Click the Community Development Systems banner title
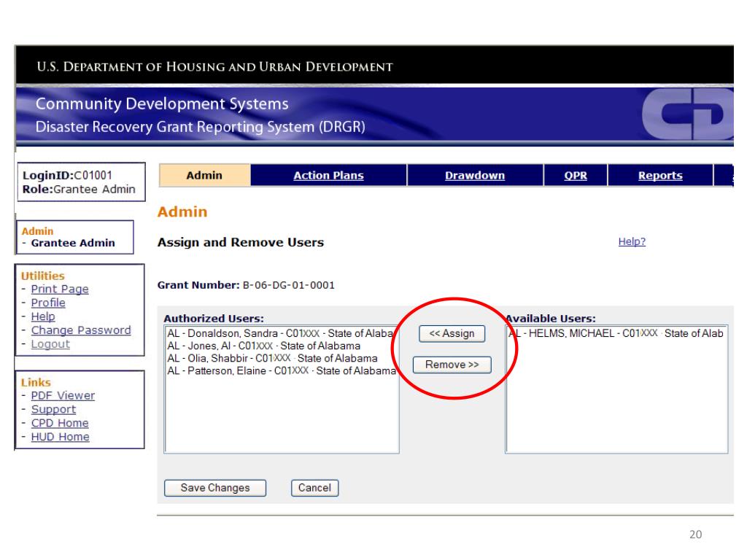This screenshot has height=560, width=747. tap(162, 104)
